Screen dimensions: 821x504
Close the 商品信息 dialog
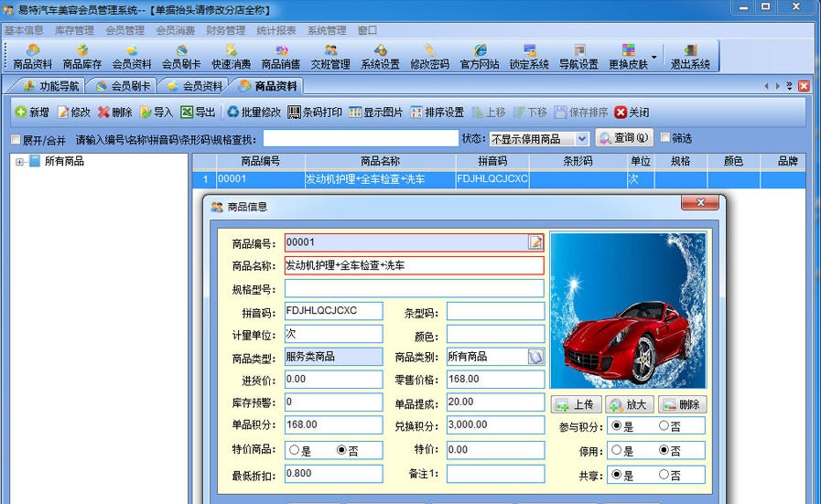[x=700, y=202]
